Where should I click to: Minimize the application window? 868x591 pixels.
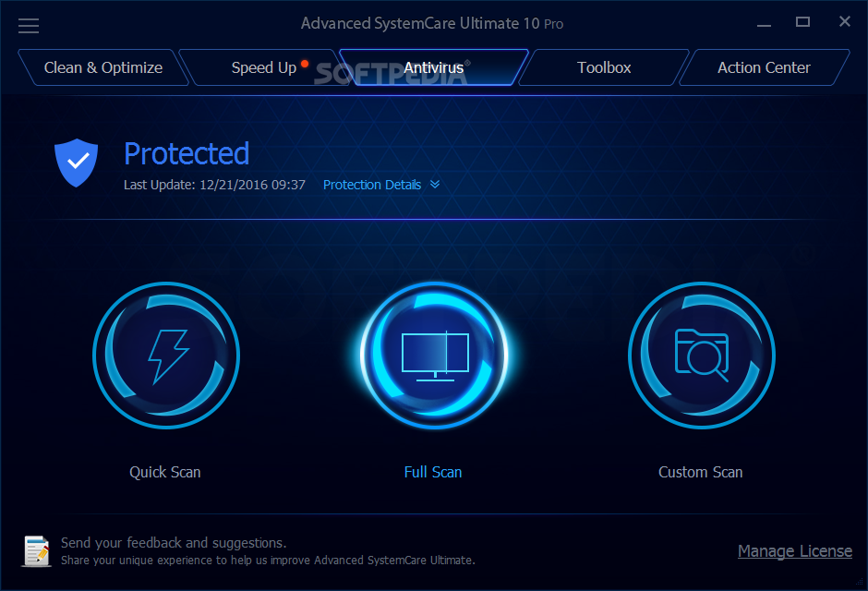(764, 24)
